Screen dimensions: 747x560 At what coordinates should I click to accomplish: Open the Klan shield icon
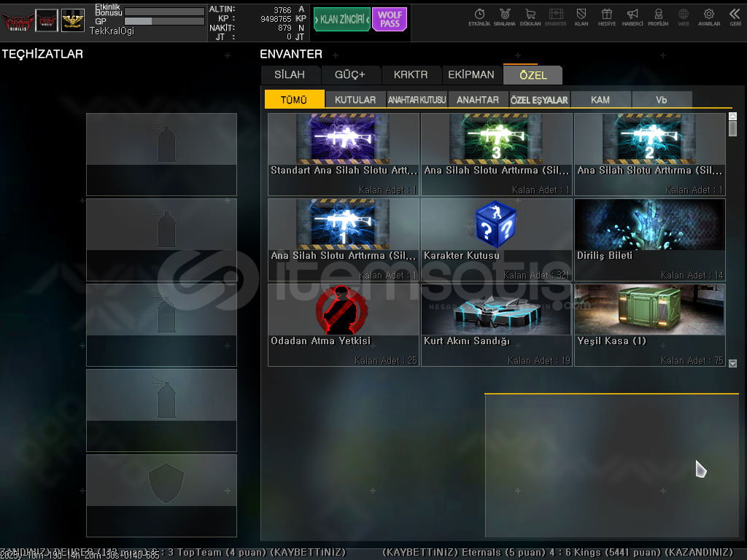click(581, 17)
